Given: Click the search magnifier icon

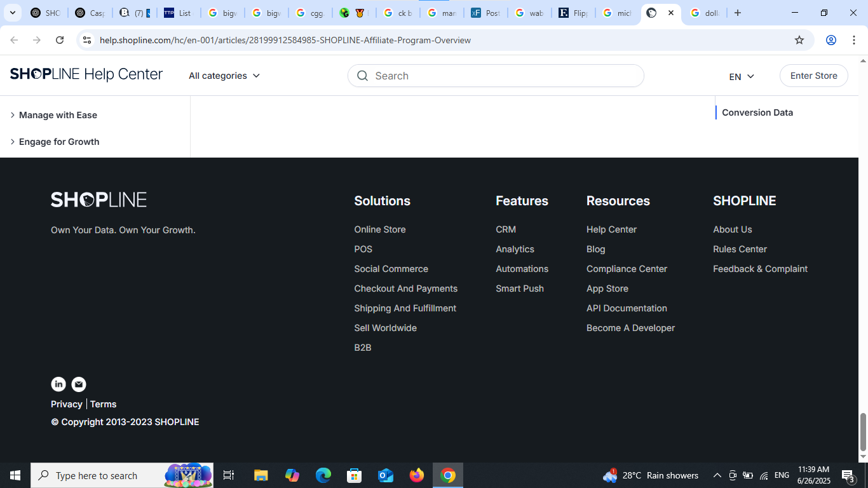Looking at the screenshot, I should pyautogui.click(x=362, y=76).
